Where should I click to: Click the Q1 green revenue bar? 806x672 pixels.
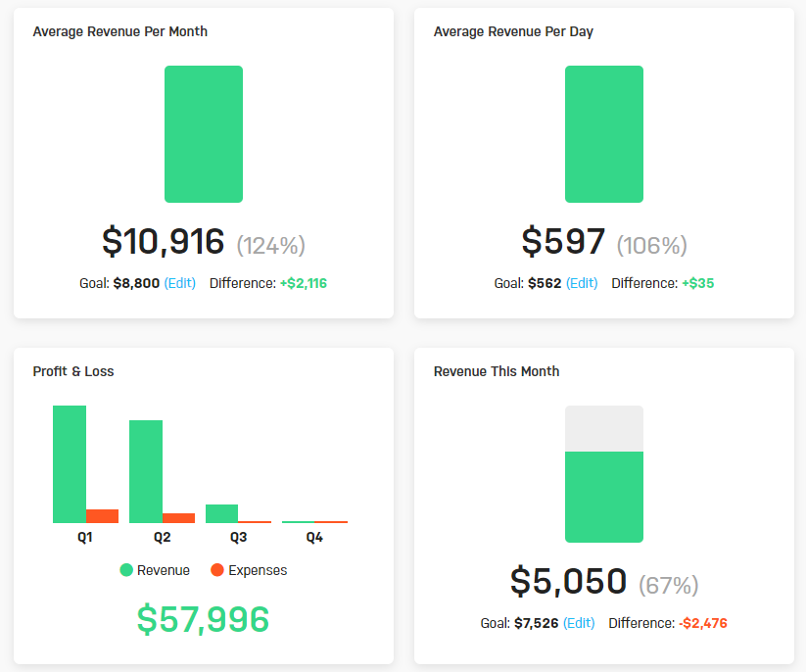pyautogui.click(x=70, y=463)
